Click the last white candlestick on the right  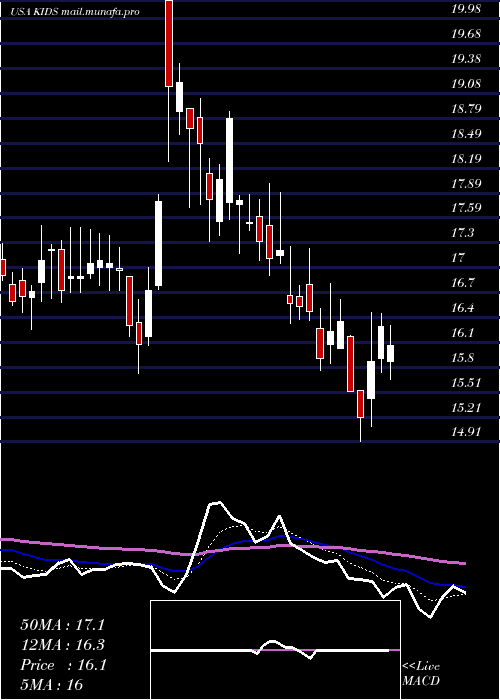391,353
